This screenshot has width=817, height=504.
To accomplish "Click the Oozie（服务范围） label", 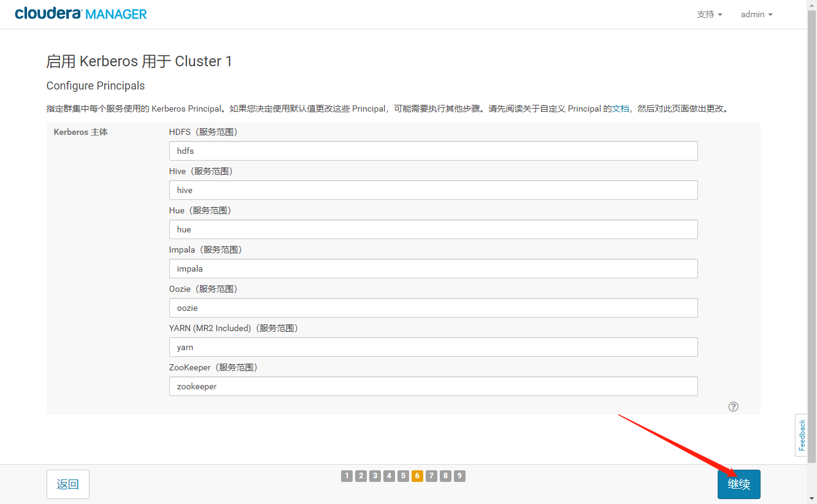I will pos(203,289).
